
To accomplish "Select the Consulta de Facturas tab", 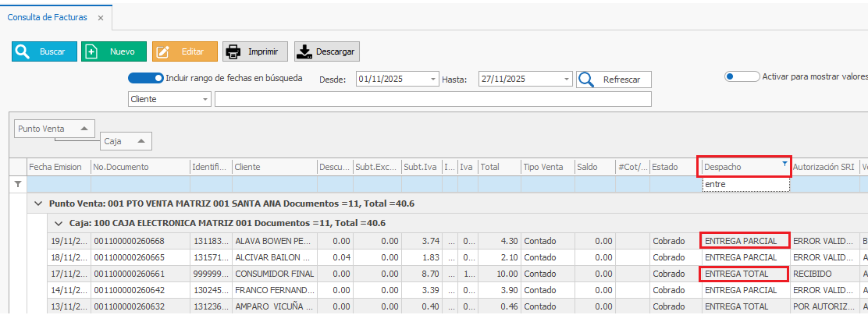I will click(x=47, y=17).
